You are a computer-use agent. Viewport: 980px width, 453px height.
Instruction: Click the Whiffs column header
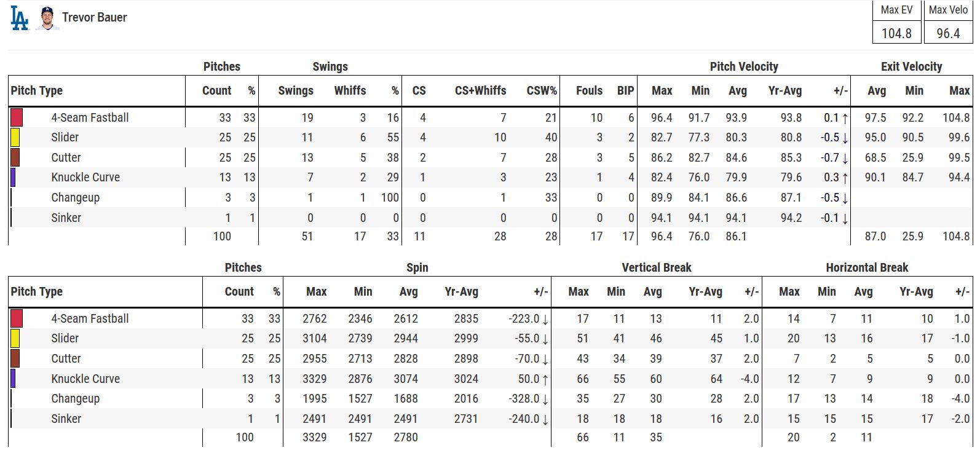pos(350,90)
